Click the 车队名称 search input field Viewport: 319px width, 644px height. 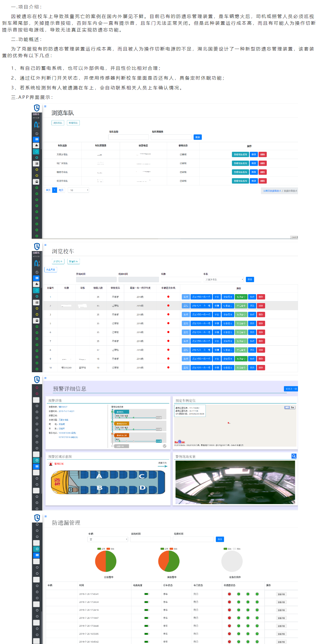click(128, 137)
